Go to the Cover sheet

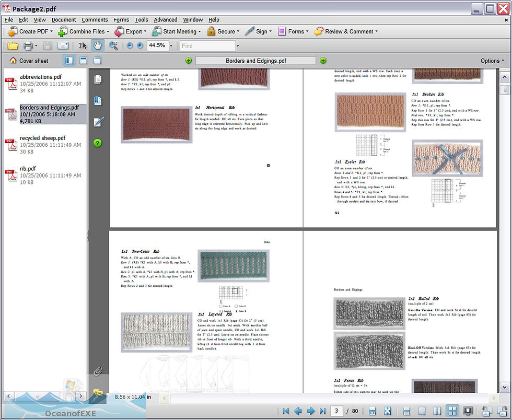[29, 61]
